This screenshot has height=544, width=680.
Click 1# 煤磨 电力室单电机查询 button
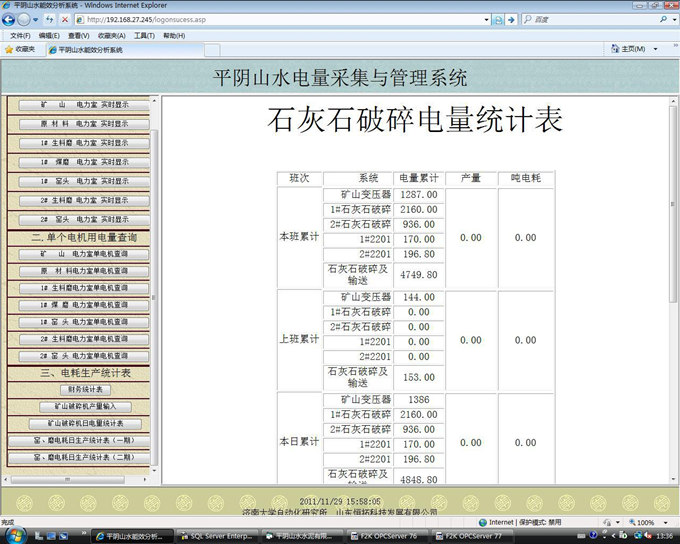coord(84,305)
